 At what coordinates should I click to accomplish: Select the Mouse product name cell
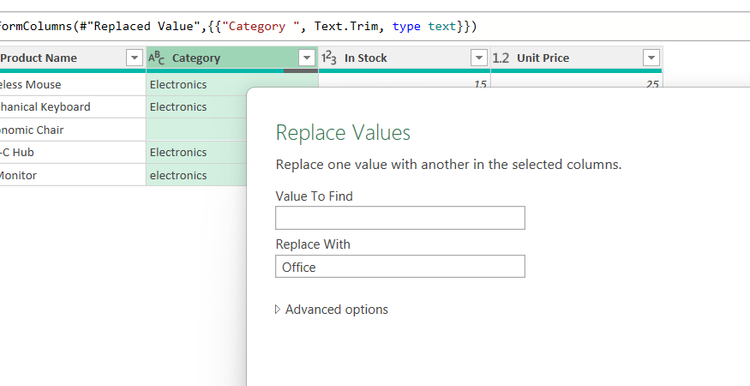[73, 85]
